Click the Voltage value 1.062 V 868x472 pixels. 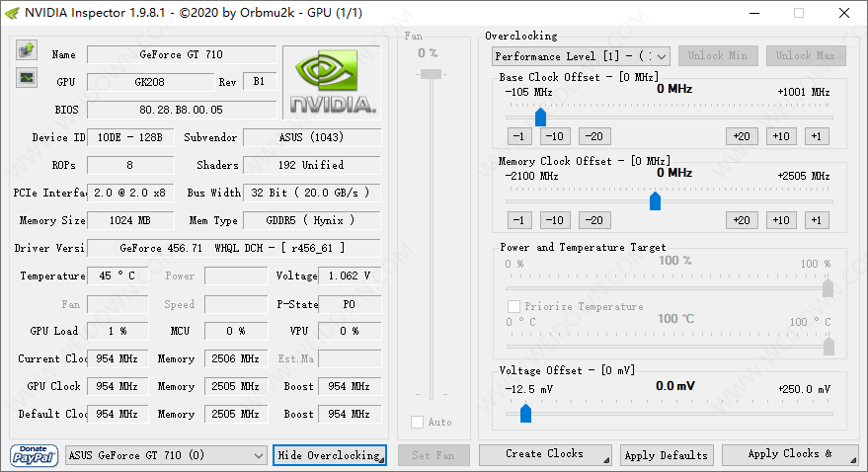(x=350, y=275)
